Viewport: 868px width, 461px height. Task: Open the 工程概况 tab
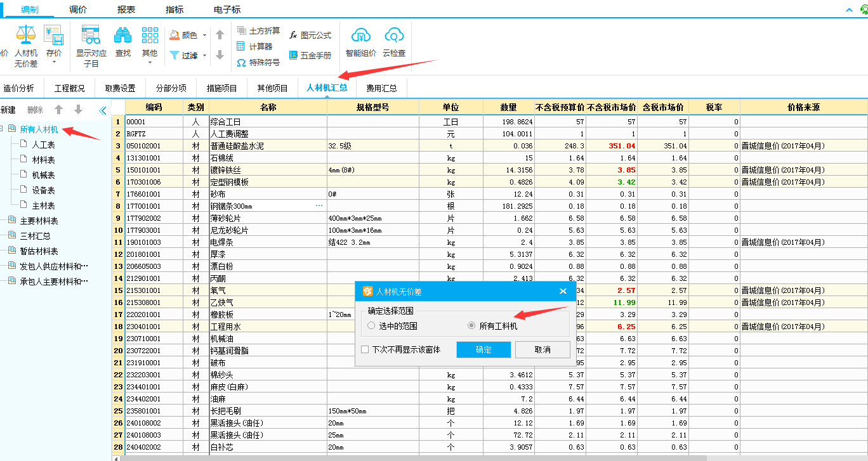(69, 88)
